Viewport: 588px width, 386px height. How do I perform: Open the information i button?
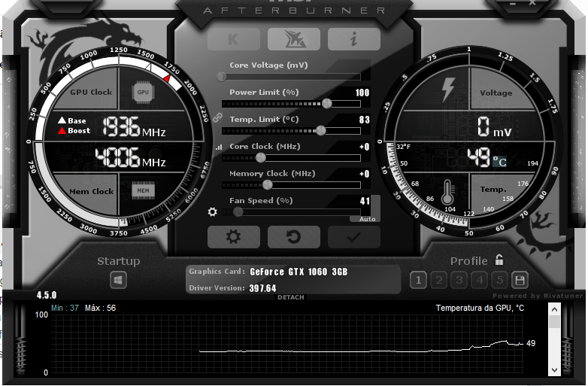[x=353, y=38]
